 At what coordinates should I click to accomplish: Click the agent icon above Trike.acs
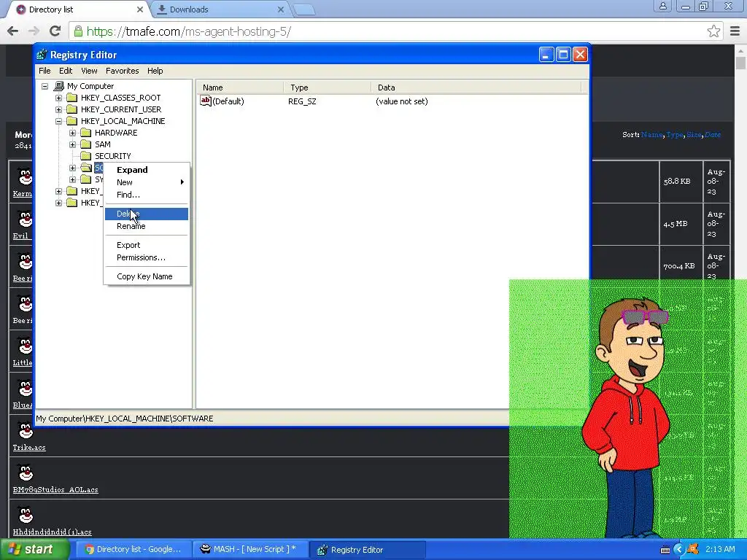(26, 430)
